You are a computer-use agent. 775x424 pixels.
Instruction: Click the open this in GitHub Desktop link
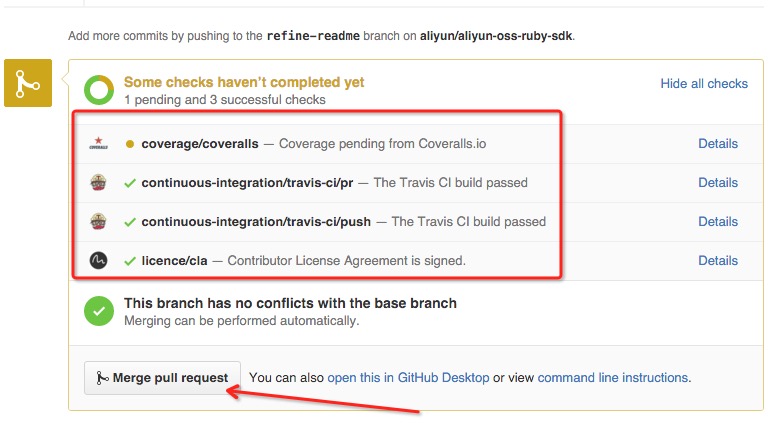(x=408, y=378)
